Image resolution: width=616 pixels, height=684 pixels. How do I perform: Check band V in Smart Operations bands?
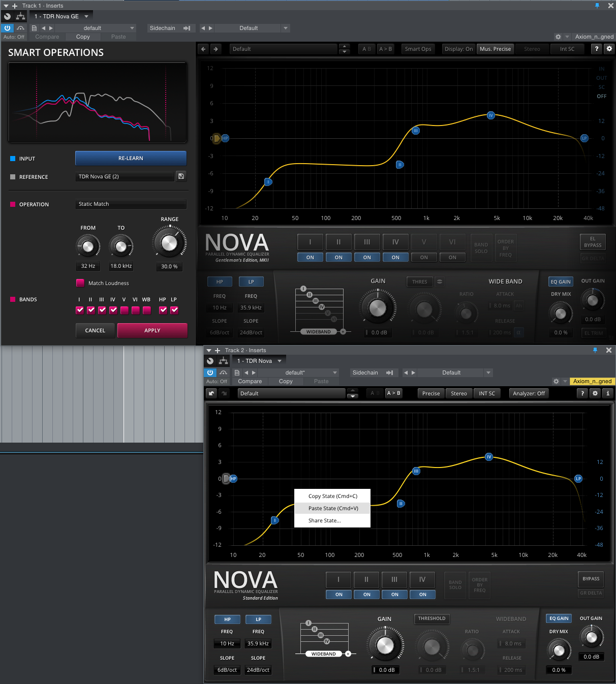125,310
